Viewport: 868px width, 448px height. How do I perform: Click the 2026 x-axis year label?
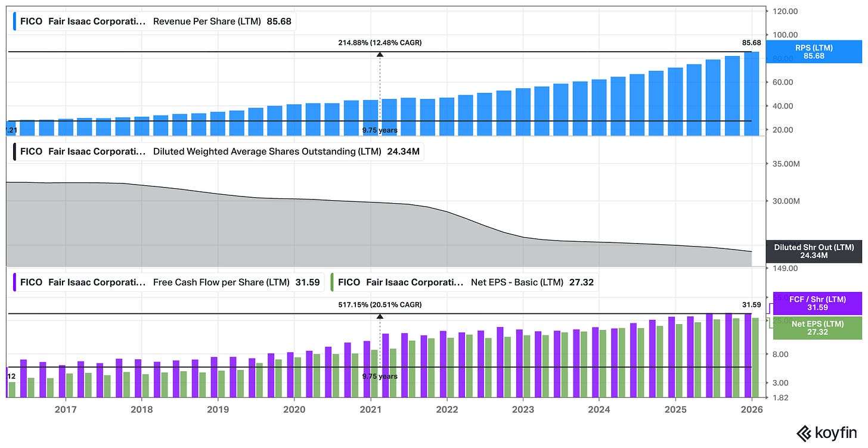click(x=751, y=409)
